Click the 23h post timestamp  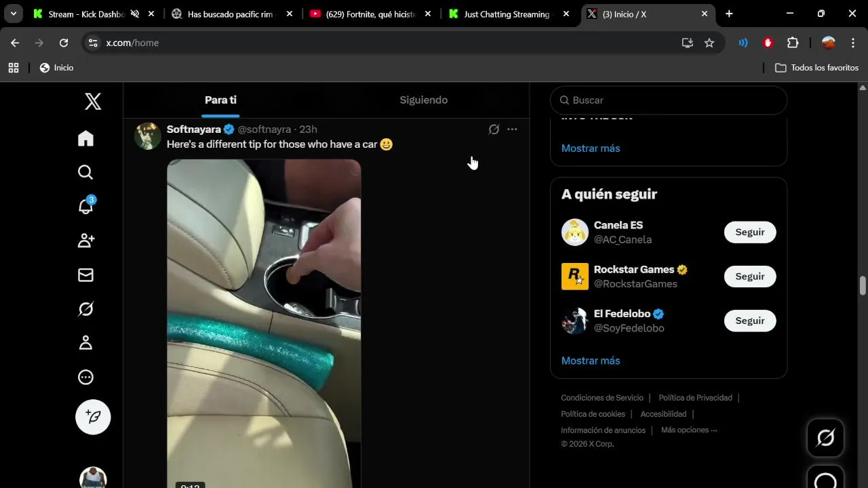[x=309, y=129]
